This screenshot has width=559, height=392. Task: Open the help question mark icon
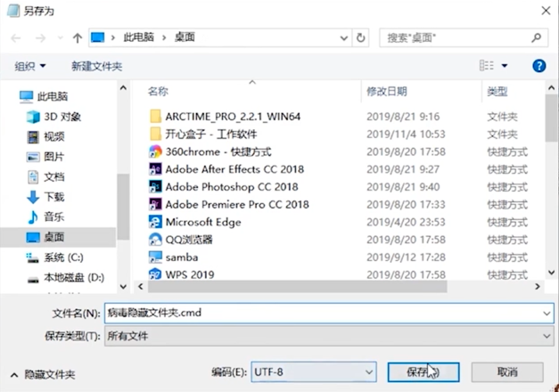(x=538, y=66)
